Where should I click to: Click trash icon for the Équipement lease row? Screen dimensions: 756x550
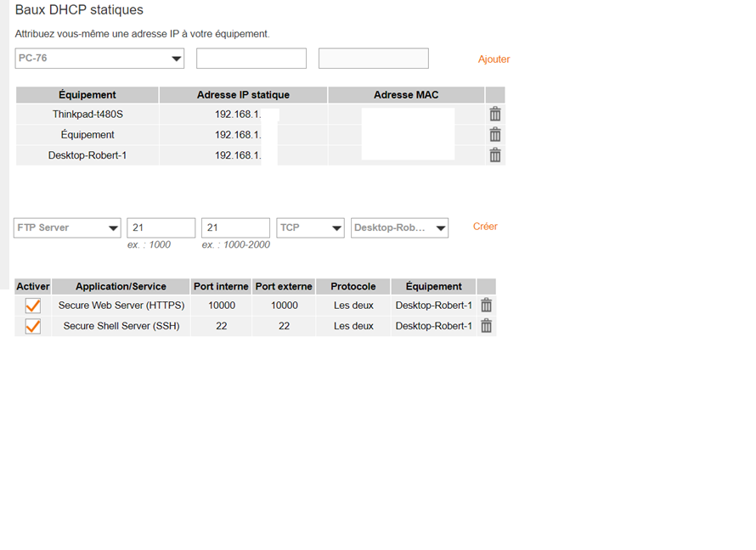(495, 135)
